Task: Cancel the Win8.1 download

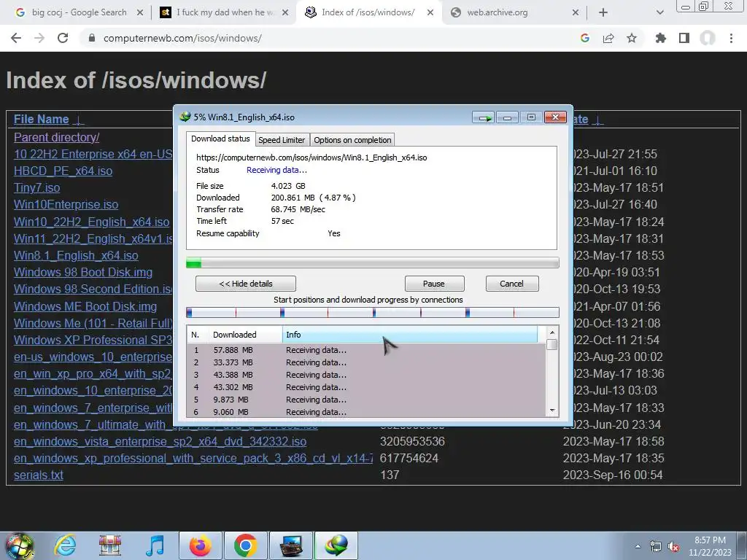Action: [512, 284]
